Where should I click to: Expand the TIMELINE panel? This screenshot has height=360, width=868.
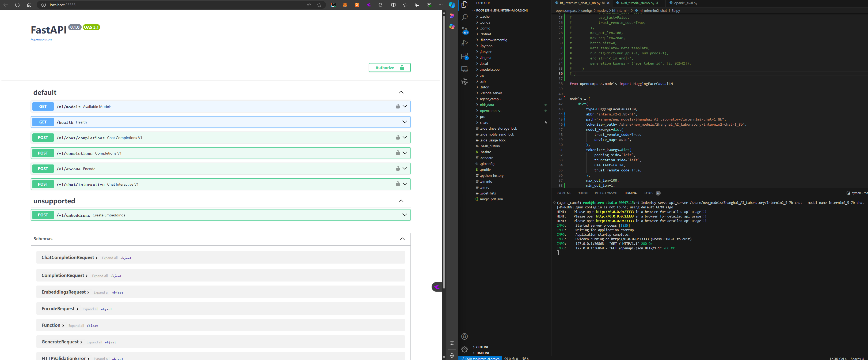(x=482, y=353)
